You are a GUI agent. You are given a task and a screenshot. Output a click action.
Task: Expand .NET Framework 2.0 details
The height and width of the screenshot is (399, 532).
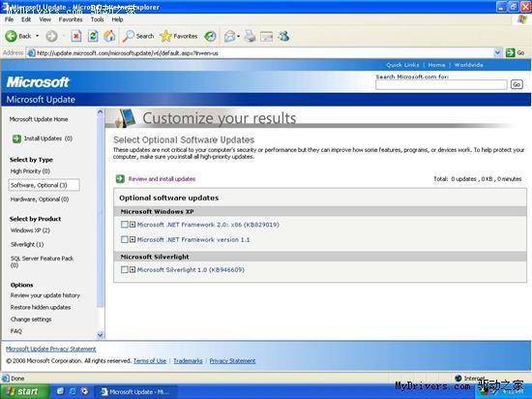(133, 225)
